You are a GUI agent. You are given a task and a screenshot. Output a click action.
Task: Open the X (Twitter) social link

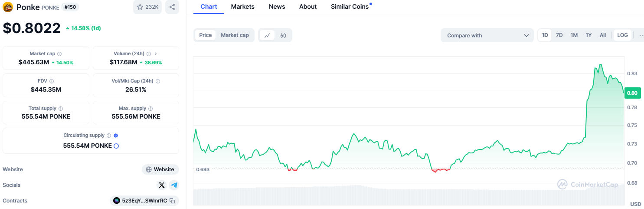point(162,185)
